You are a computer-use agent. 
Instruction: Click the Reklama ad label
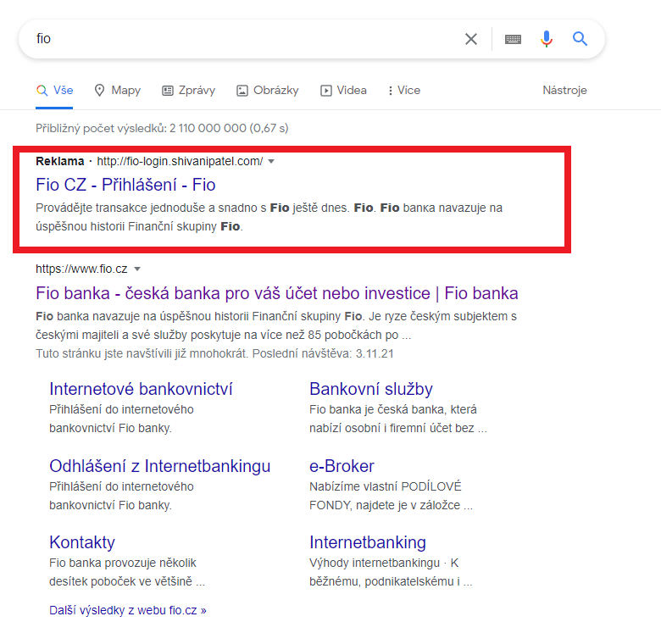(x=60, y=161)
